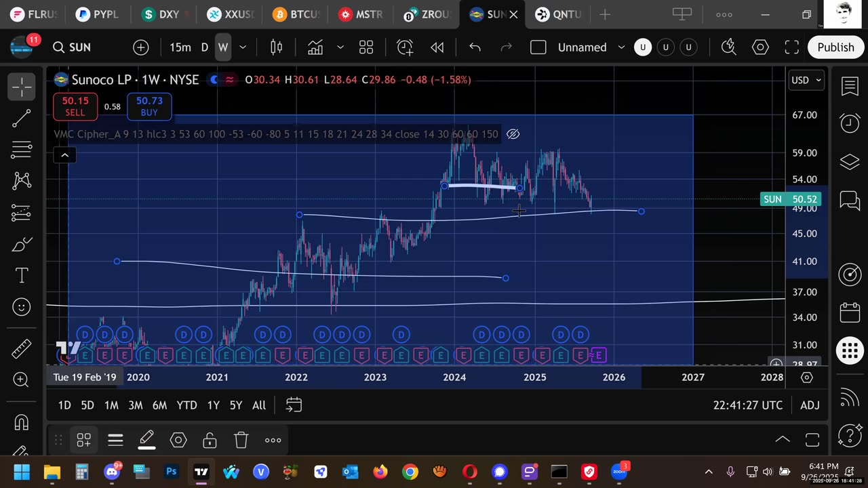Set date range to 5Y
The width and height of the screenshot is (868, 488).
pos(235,405)
